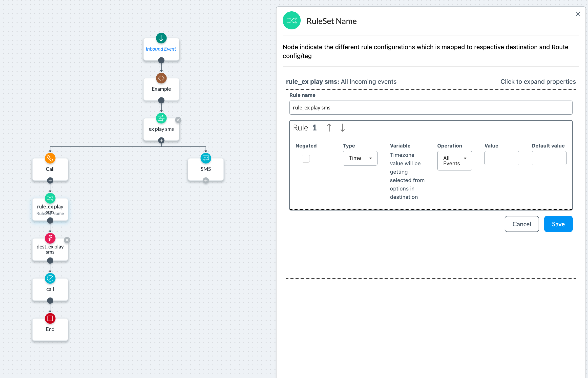
Task: Select the SMS node chat icon
Action: (x=206, y=158)
